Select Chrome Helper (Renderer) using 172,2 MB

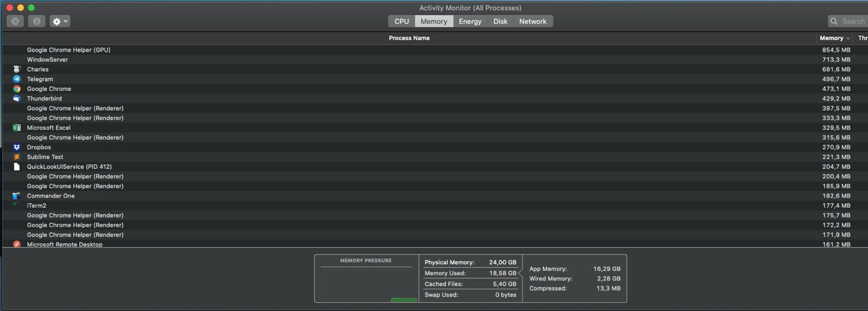click(434, 225)
